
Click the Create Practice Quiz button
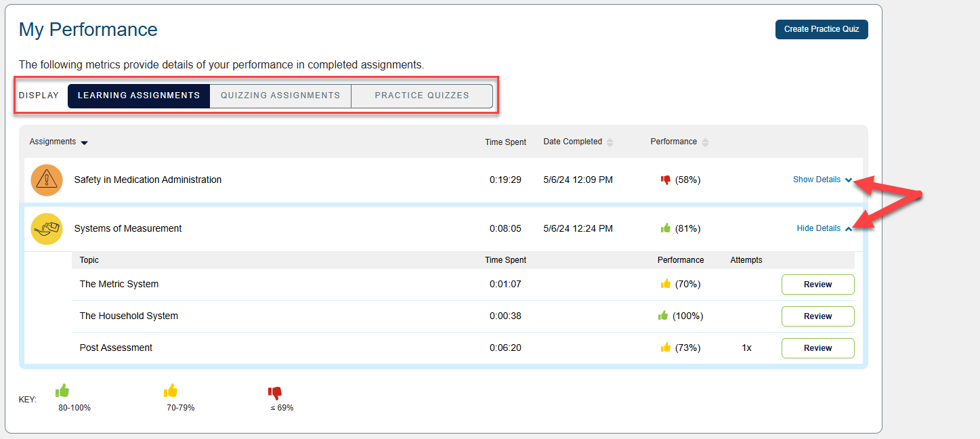point(821,29)
